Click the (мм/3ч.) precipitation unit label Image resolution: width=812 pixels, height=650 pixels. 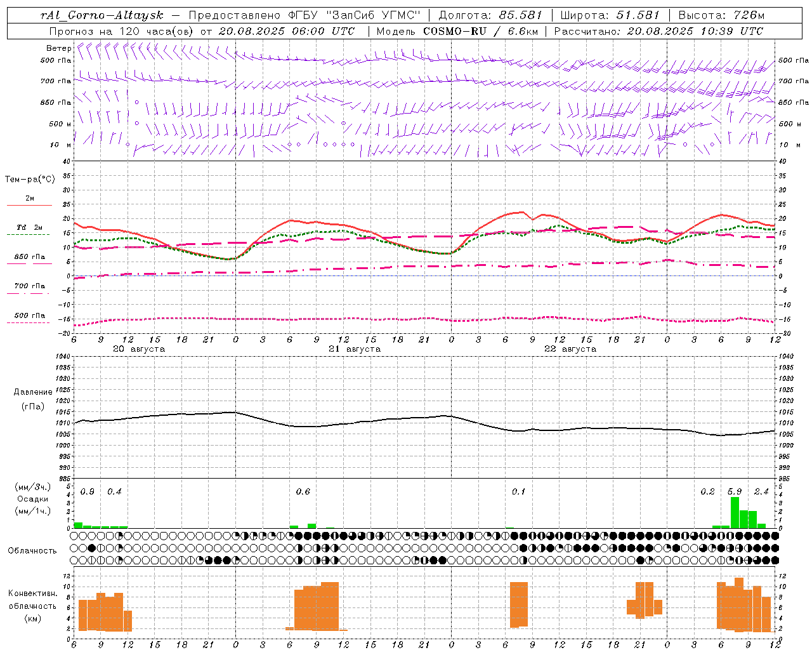pos(33,487)
